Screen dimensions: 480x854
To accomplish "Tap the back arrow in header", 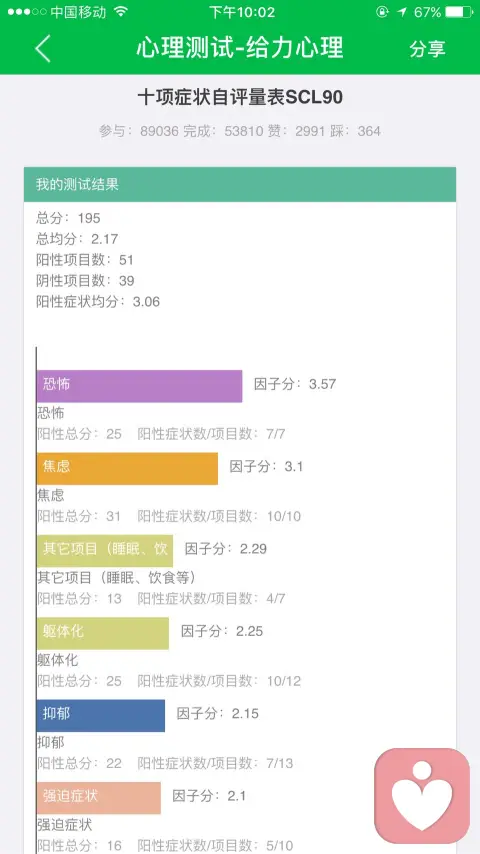I will 42,48.
